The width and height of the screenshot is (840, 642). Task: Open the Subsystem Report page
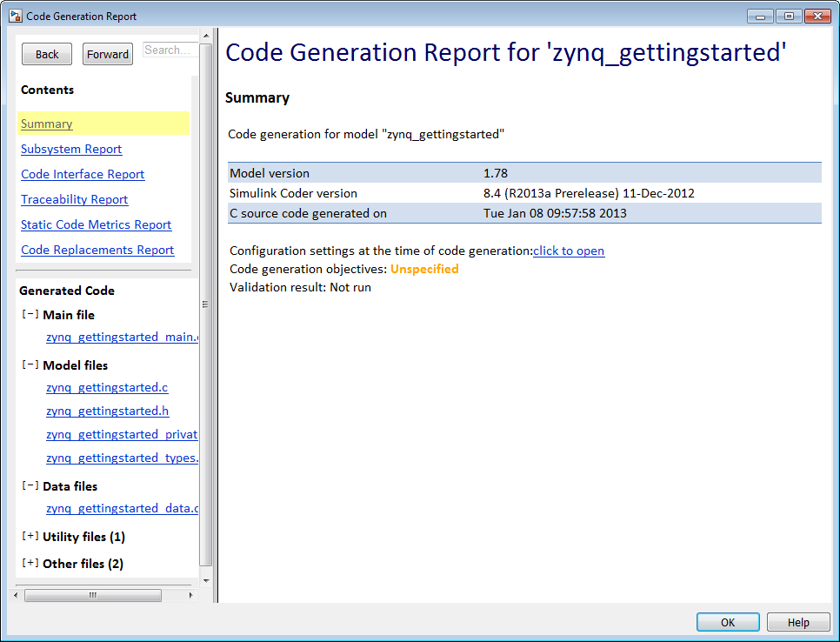(71, 149)
